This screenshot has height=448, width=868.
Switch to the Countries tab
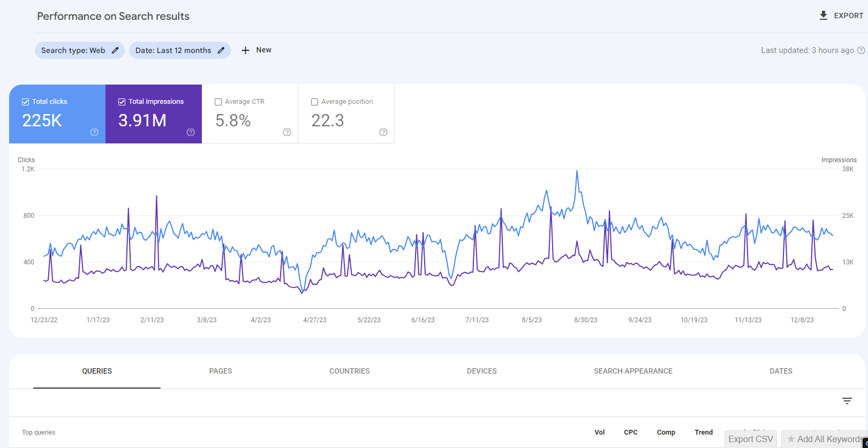(x=349, y=371)
